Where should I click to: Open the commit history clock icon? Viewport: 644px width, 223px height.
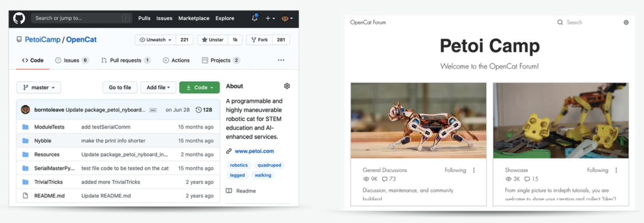pos(199,110)
